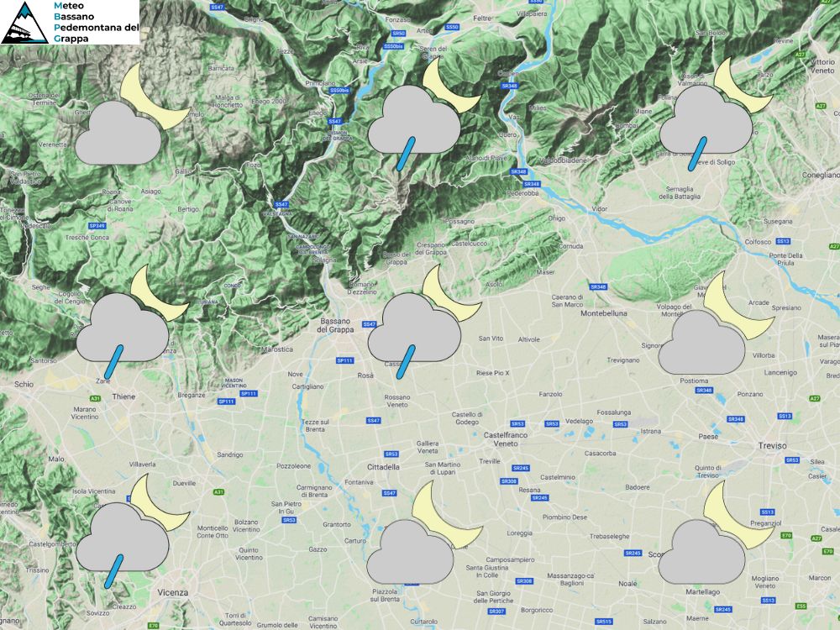This screenshot has height=630, width=840.
Task: Select the Dueville town label
Action: pyautogui.click(x=184, y=483)
